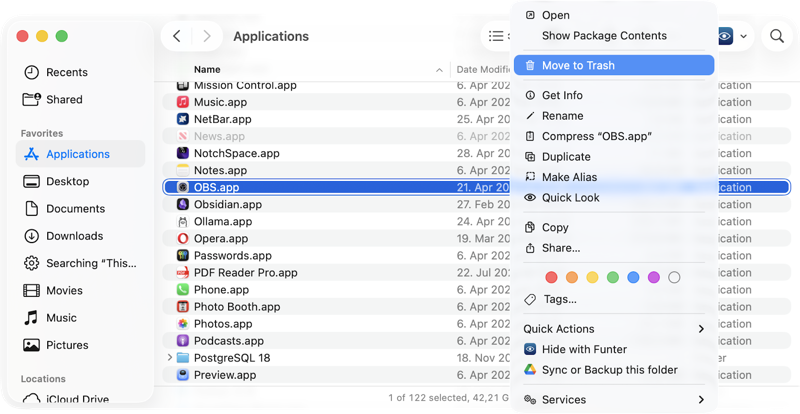Click the NetBar.app icon

pyautogui.click(x=183, y=119)
